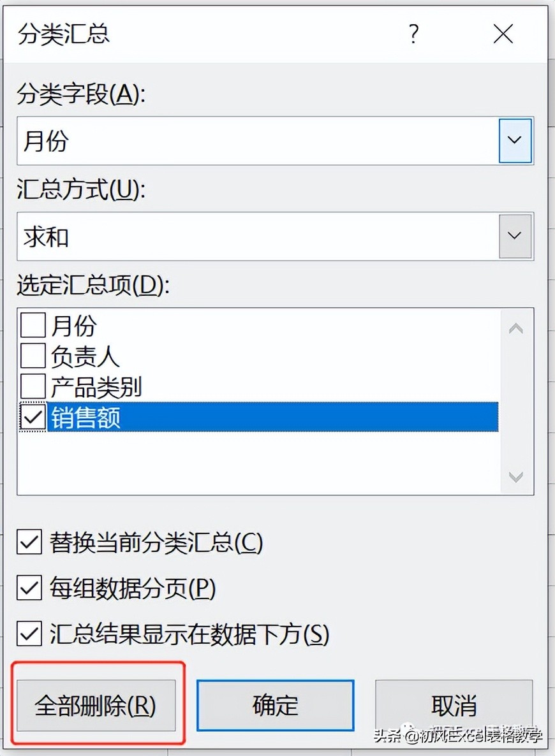Image resolution: width=555 pixels, height=756 pixels.
Task: Check the 负责人 summary item checkbox
Action: click(x=33, y=356)
